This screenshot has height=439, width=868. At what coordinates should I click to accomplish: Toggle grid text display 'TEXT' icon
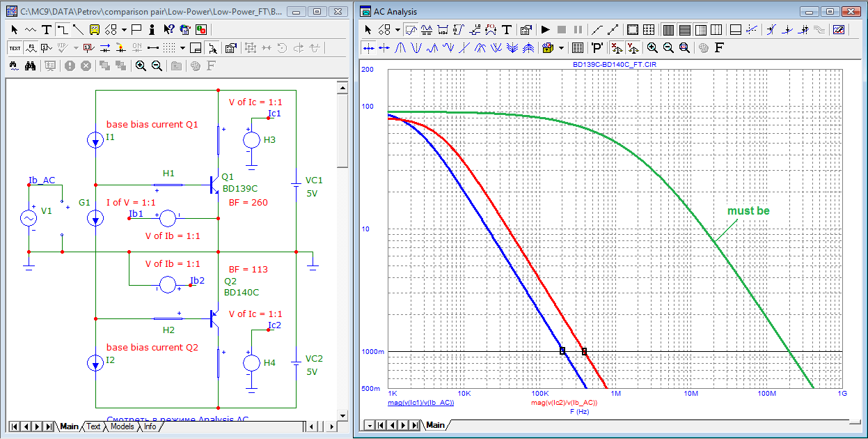point(15,47)
